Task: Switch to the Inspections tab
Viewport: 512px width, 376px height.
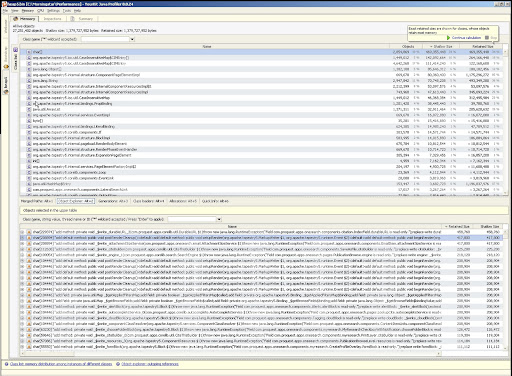Action: point(52,19)
